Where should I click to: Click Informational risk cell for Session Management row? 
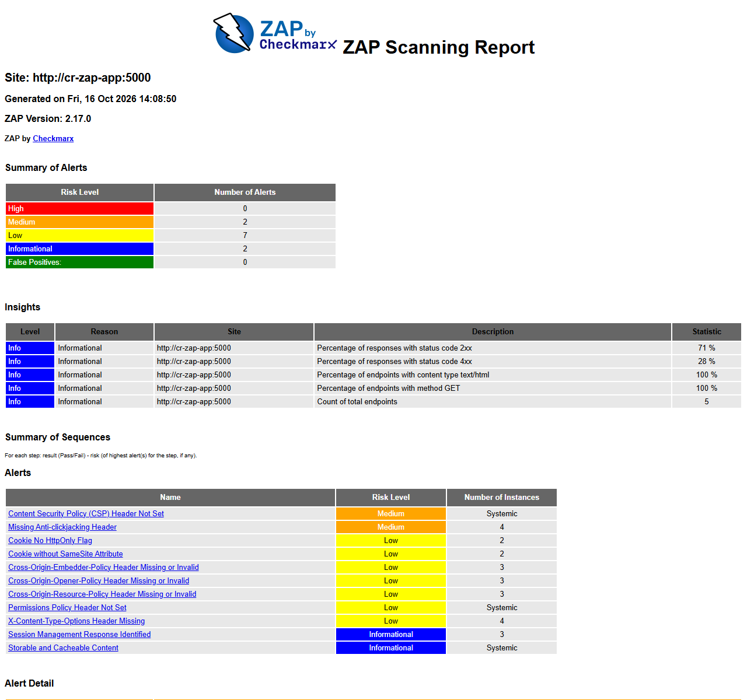tap(391, 634)
